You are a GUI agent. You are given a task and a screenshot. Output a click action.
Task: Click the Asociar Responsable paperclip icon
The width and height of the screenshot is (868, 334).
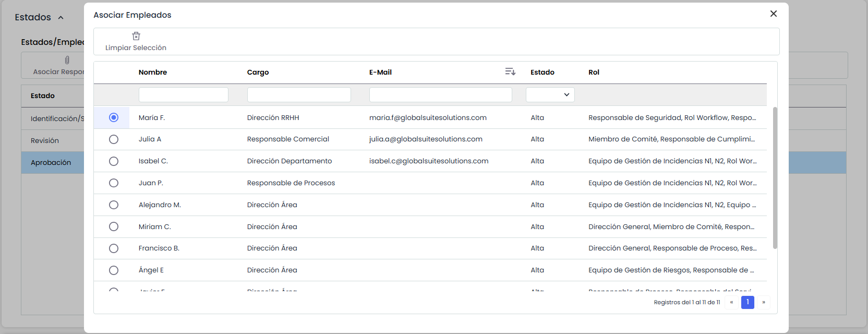[67, 61]
